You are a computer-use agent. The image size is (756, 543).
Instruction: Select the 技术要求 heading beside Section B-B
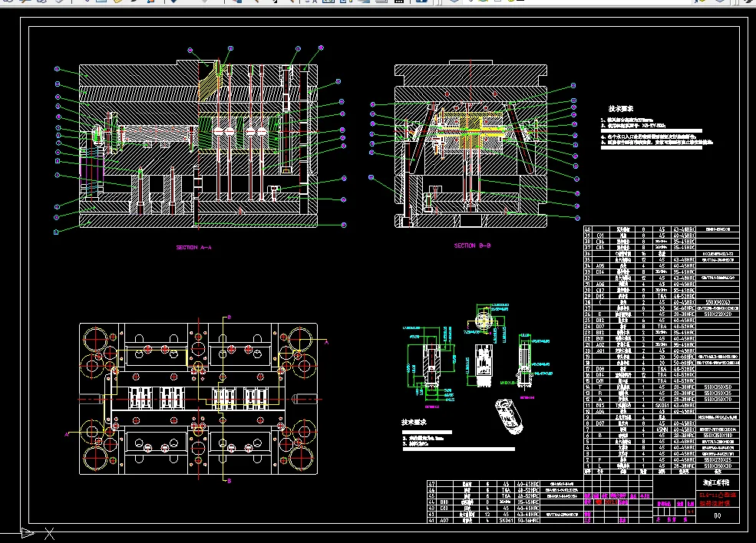click(620, 109)
